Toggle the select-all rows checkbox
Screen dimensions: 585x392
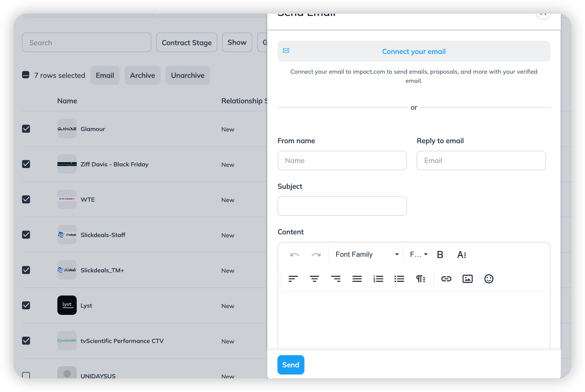26,75
